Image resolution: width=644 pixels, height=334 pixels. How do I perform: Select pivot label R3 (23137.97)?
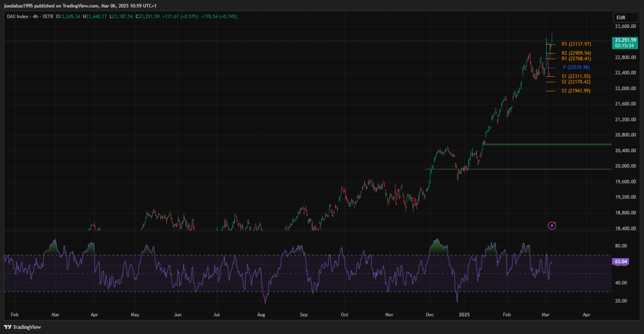coord(576,44)
